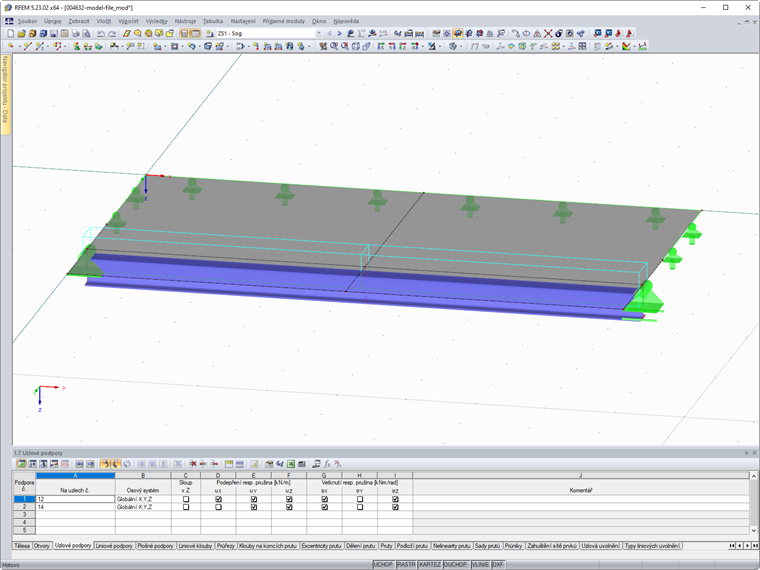Viewport: 760px width, 570px height.
Task: Toggle φX checkbox for support 1
Action: click(325, 499)
